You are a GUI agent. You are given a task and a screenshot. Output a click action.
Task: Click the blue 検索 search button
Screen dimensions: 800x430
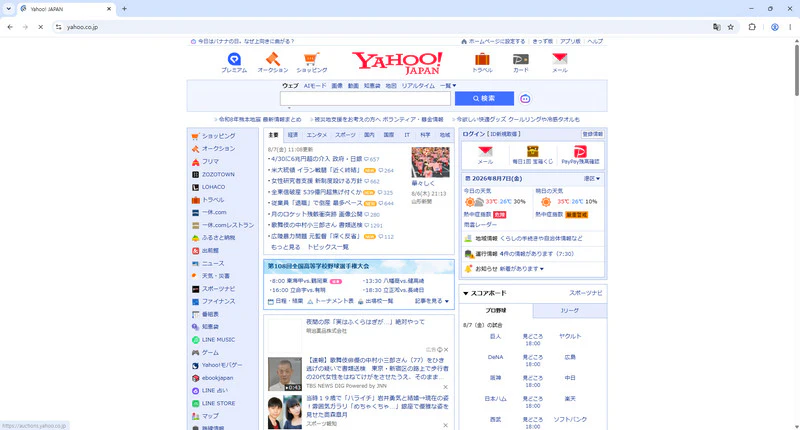(x=484, y=98)
